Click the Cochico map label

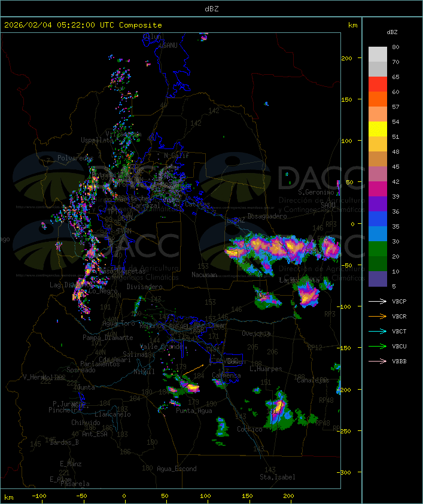(249, 429)
